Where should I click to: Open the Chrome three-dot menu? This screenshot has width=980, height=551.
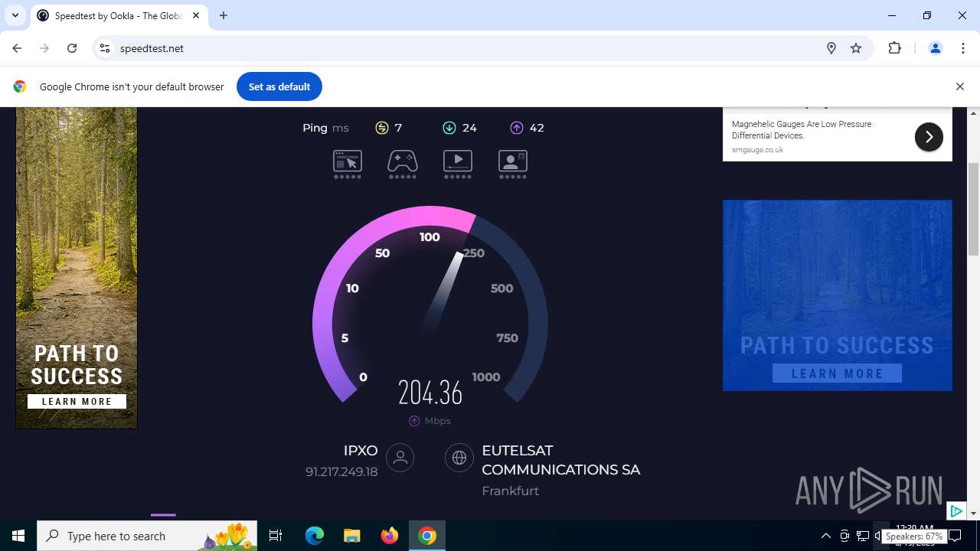963,48
